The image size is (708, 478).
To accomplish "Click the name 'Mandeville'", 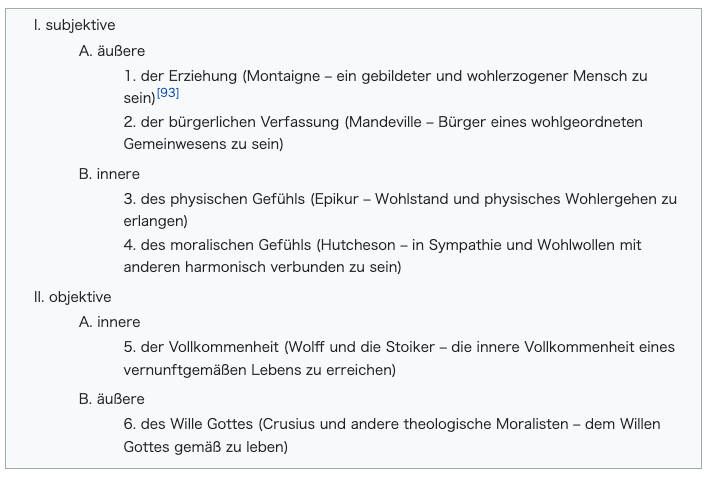I will [x=386, y=122].
